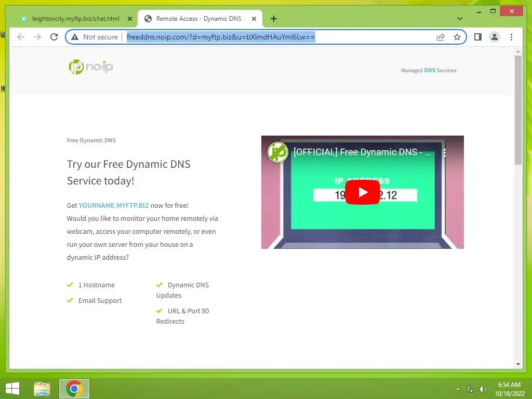This screenshot has height=399, width=532.
Task: Open video title Free Dynamic DNS
Action: tap(362, 152)
